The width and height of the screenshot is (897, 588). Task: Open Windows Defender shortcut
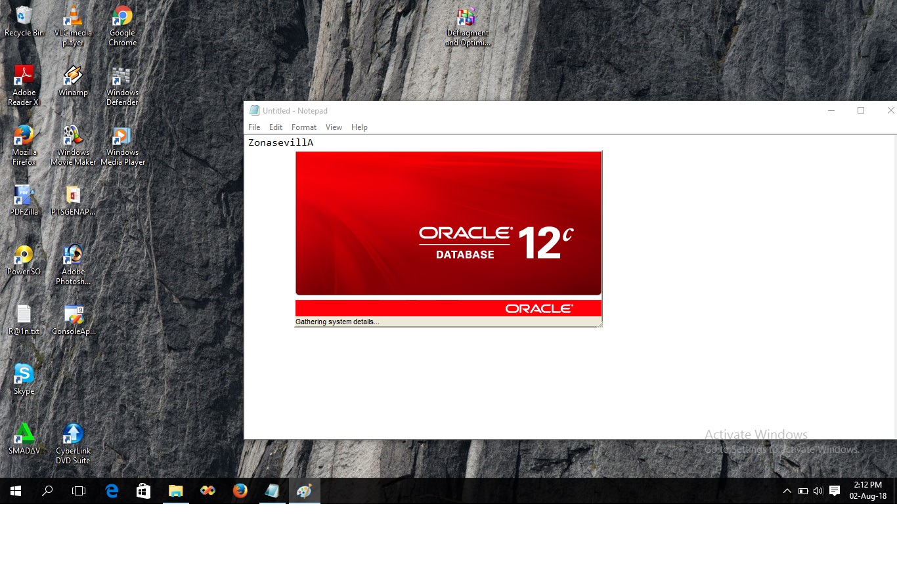(121, 73)
